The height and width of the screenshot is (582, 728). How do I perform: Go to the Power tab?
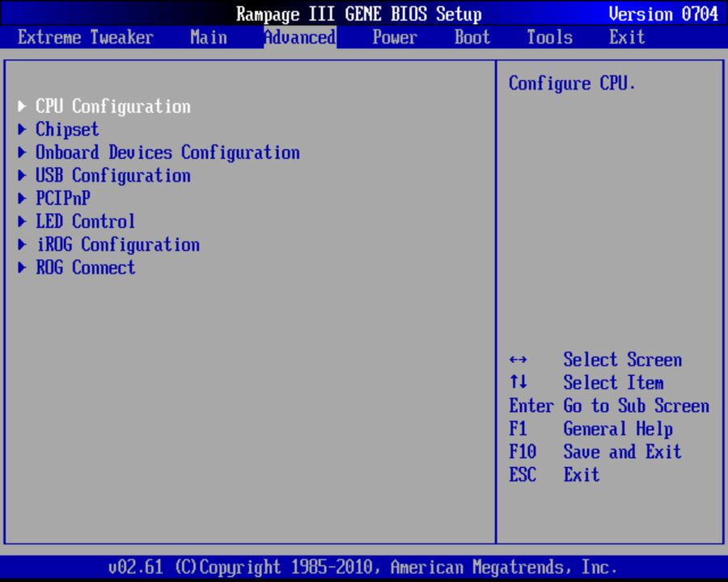click(x=395, y=37)
